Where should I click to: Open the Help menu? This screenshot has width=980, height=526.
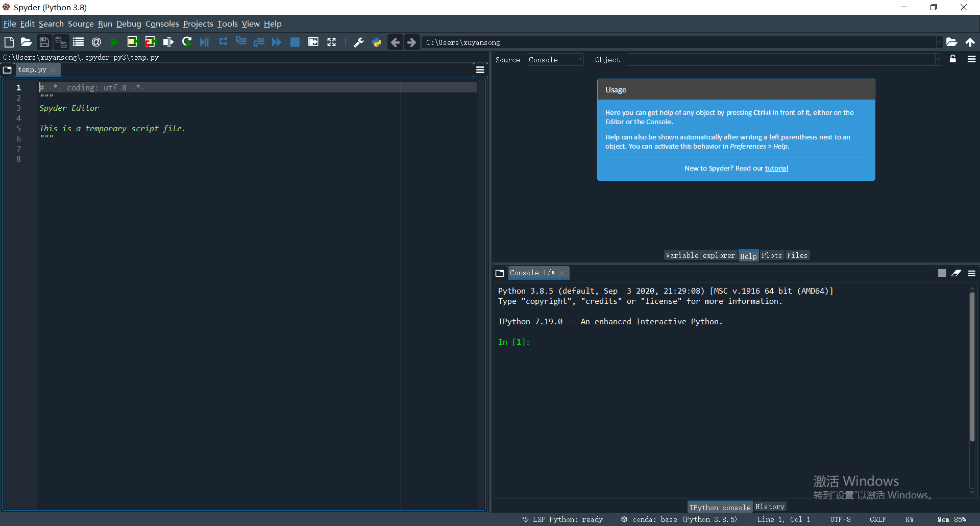click(273, 23)
